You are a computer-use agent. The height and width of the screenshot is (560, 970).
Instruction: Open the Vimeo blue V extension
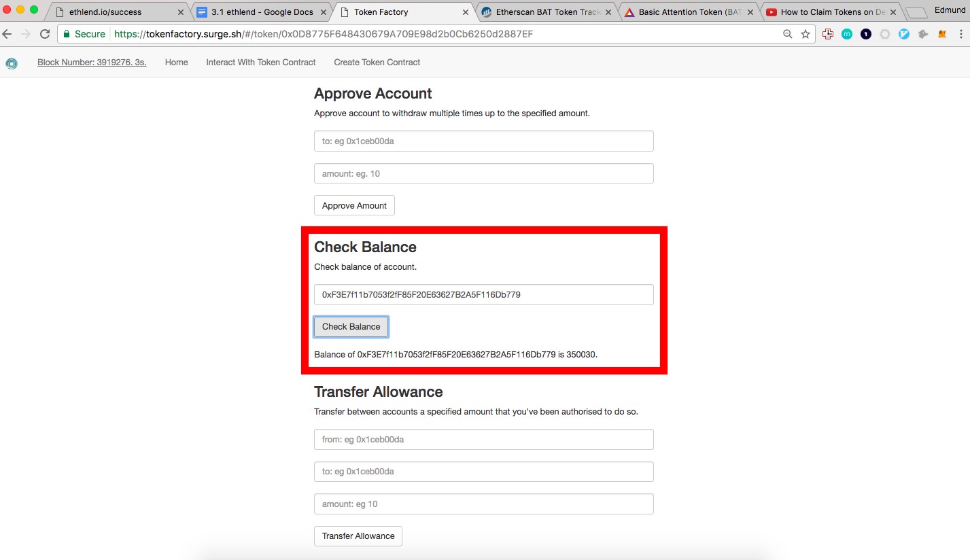coord(904,34)
